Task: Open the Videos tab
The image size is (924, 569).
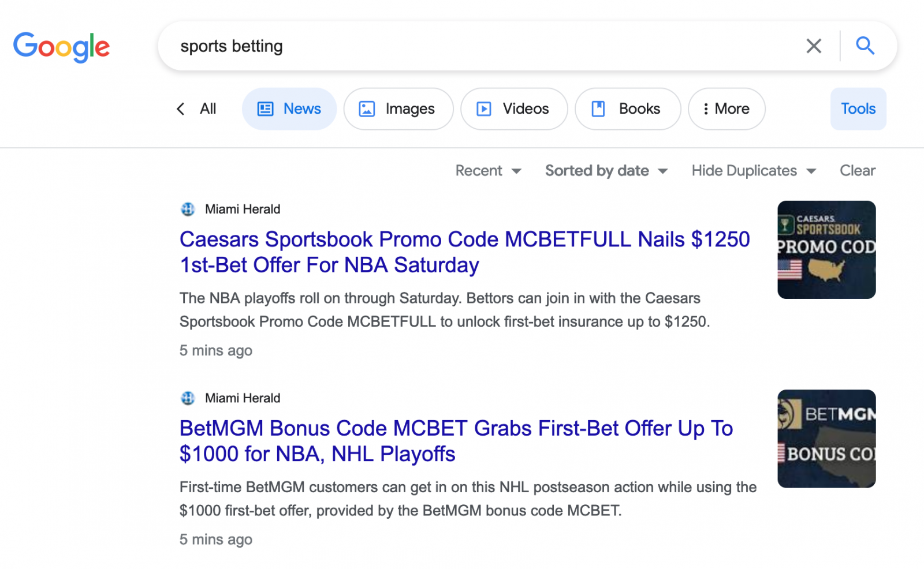Action: point(514,108)
